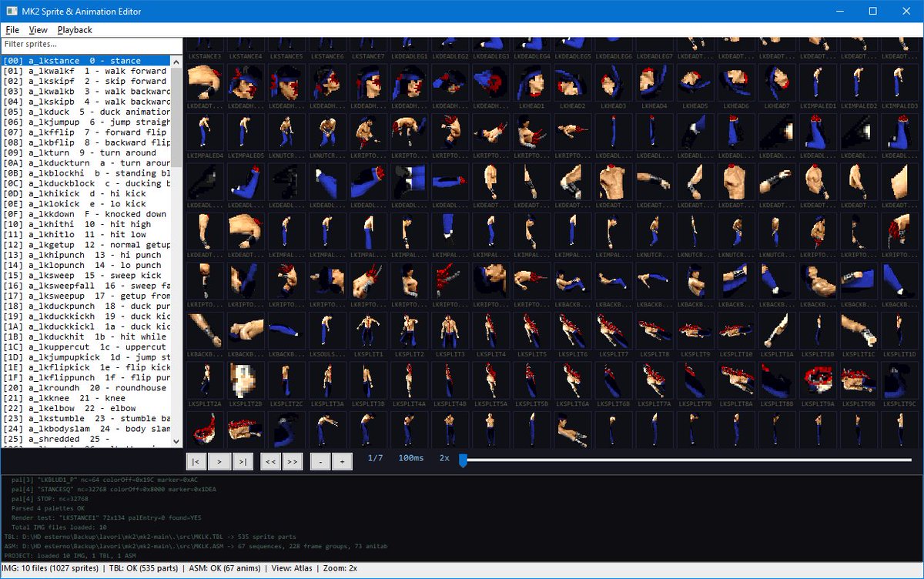Select the LKHEAD3 sprite thumbnail
924x579 pixels.
click(x=614, y=83)
